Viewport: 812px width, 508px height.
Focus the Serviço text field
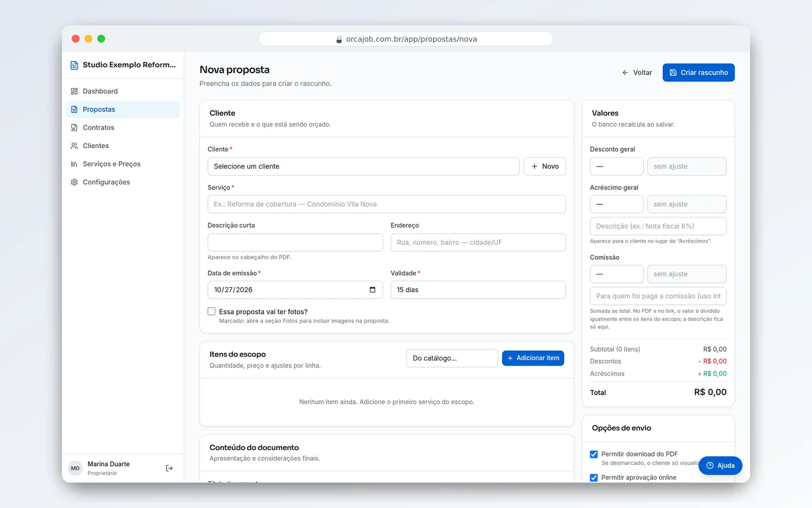(387, 204)
